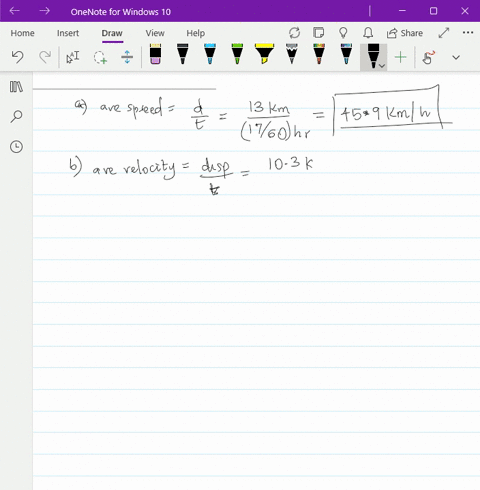Image resolution: width=480 pixels, height=490 pixels.
Task: Select objects or type text tool
Action: point(73,57)
